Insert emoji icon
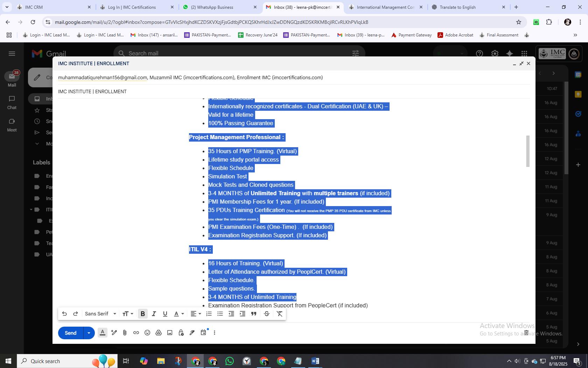The image size is (588, 368). [x=147, y=333]
